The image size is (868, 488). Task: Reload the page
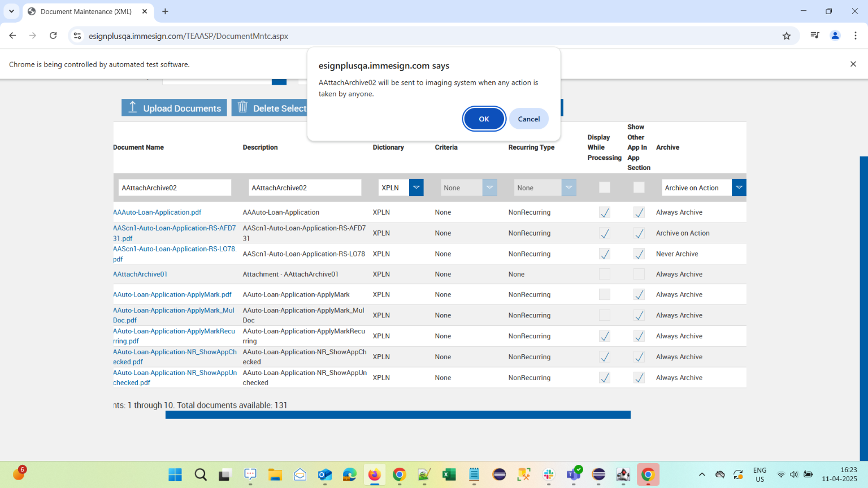[53, 36]
